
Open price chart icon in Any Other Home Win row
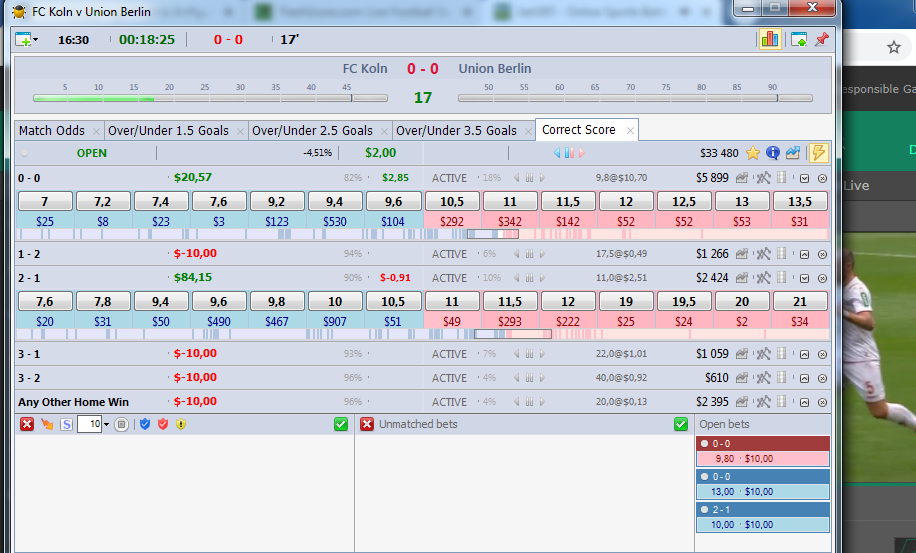[741, 402]
